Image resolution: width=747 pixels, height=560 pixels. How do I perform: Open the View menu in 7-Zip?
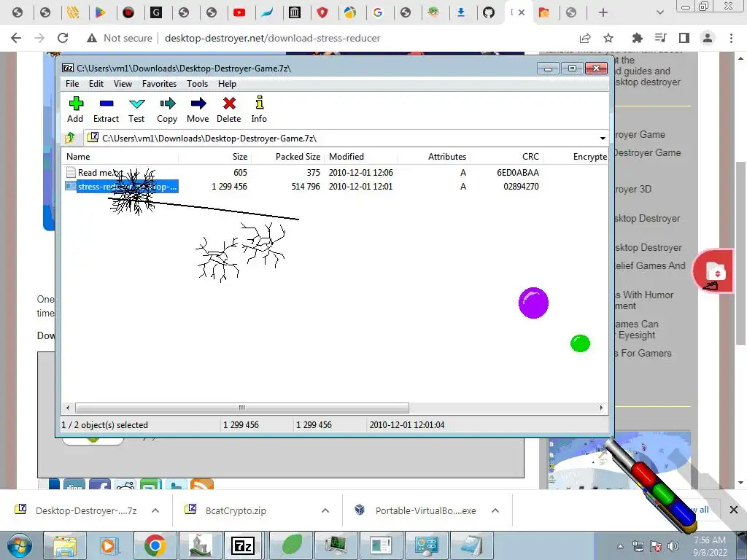(x=123, y=84)
